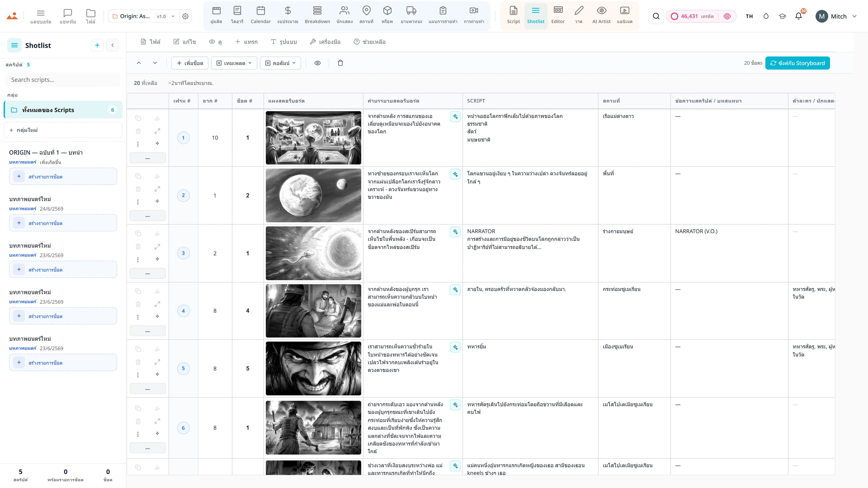Image resolution: width=868 pixels, height=488 pixels.
Task: Switch to the Animate tab
Action: [624, 16]
